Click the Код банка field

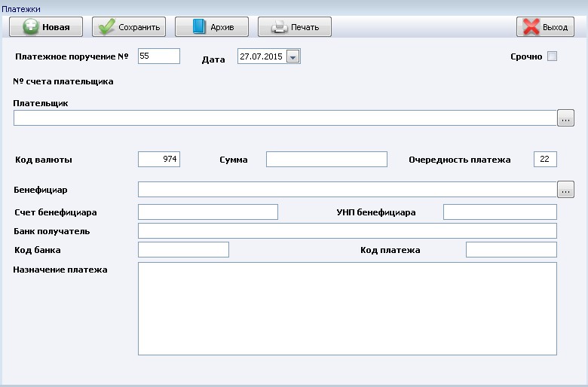point(183,249)
